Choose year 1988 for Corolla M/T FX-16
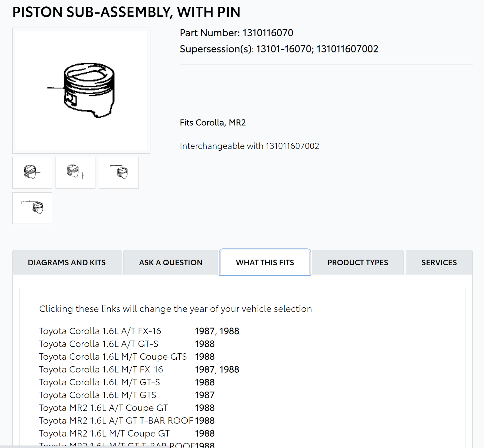484x448 pixels. pos(229,369)
